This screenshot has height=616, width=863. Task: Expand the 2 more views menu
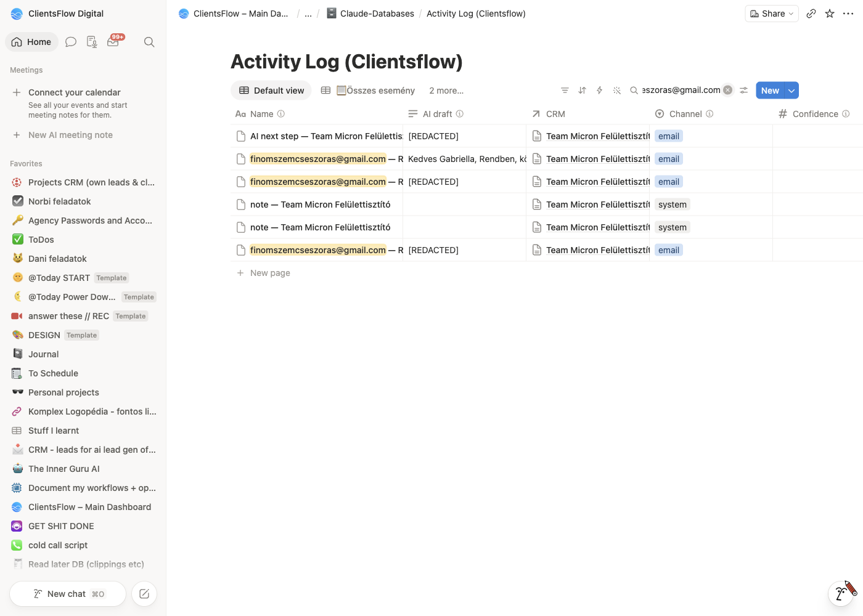click(446, 91)
